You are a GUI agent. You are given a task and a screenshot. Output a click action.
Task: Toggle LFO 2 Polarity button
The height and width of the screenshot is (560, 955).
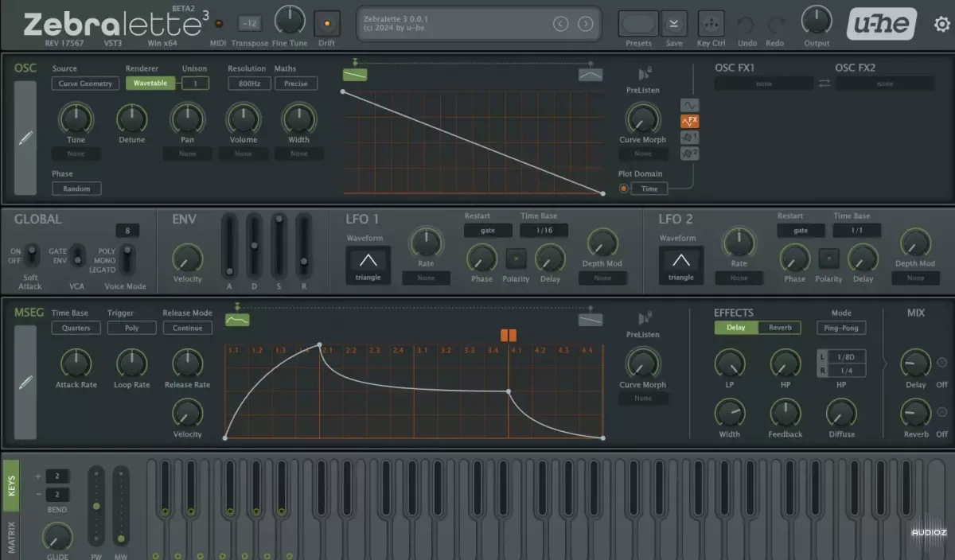click(x=828, y=259)
